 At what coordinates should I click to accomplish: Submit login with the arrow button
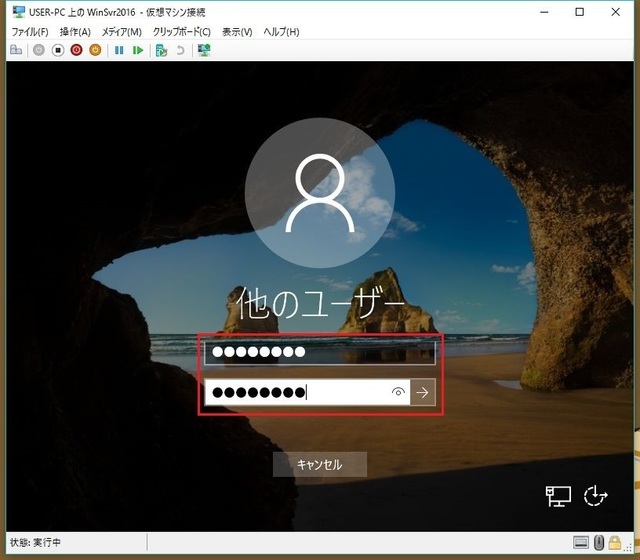pos(423,393)
